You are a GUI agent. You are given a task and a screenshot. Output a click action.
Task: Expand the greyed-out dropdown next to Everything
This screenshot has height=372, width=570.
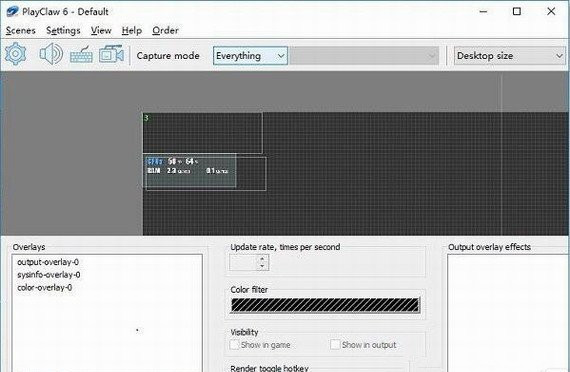pyautogui.click(x=364, y=56)
